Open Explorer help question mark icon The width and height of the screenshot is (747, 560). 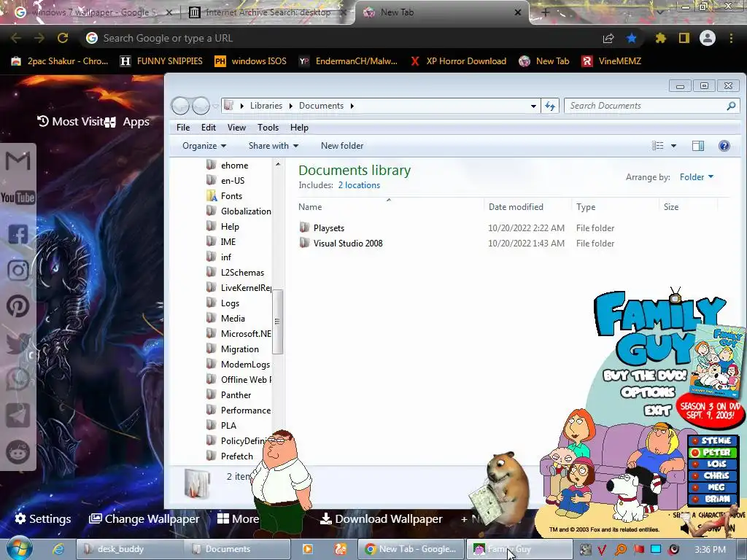tap(724, 146)
